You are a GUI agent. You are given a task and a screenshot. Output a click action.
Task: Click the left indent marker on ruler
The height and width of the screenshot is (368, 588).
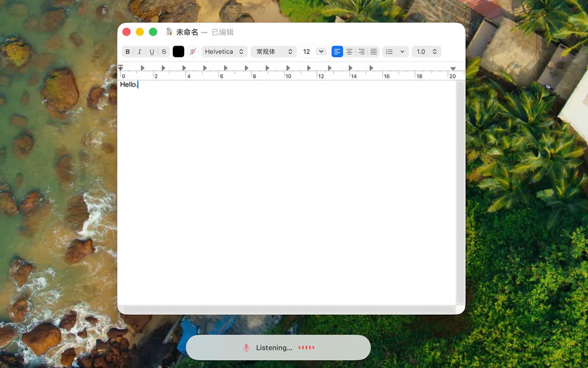(121, 68)
